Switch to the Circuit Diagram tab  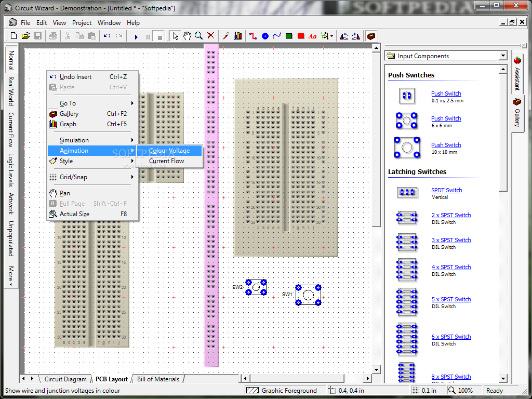(65, 379)
